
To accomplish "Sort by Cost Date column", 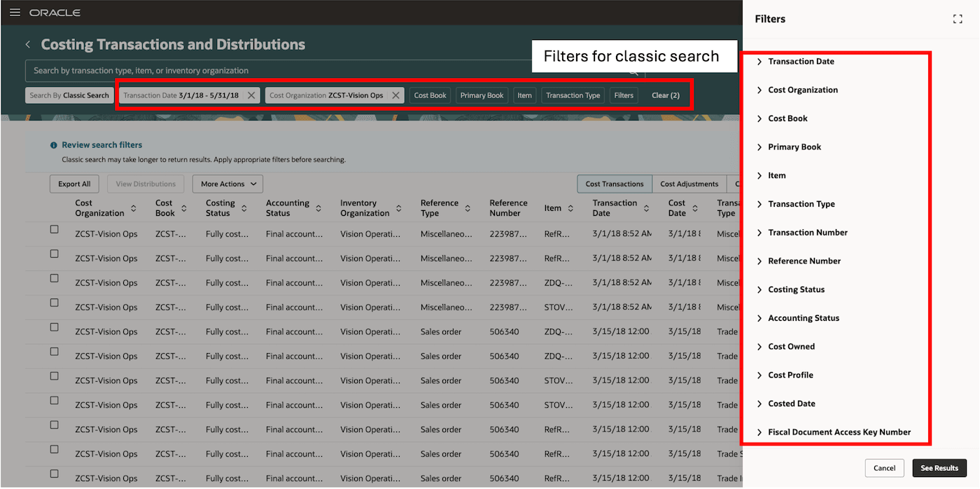I will pyautogui.click(x=695, y=208).
